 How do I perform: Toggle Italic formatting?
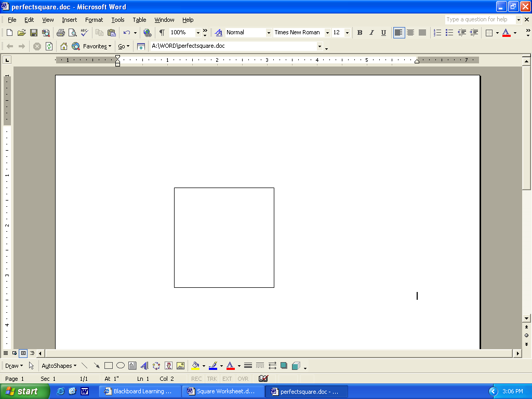click(x=371, y=33)
